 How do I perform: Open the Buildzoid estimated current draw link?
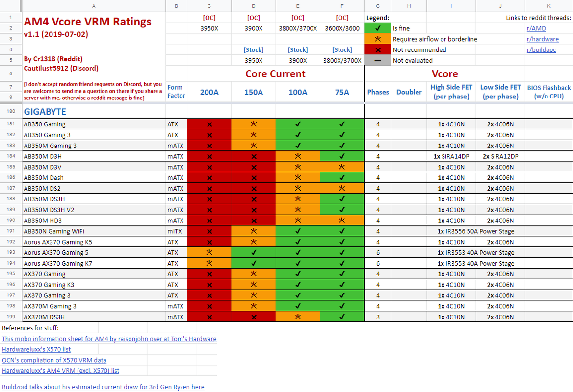pos(103,387)
